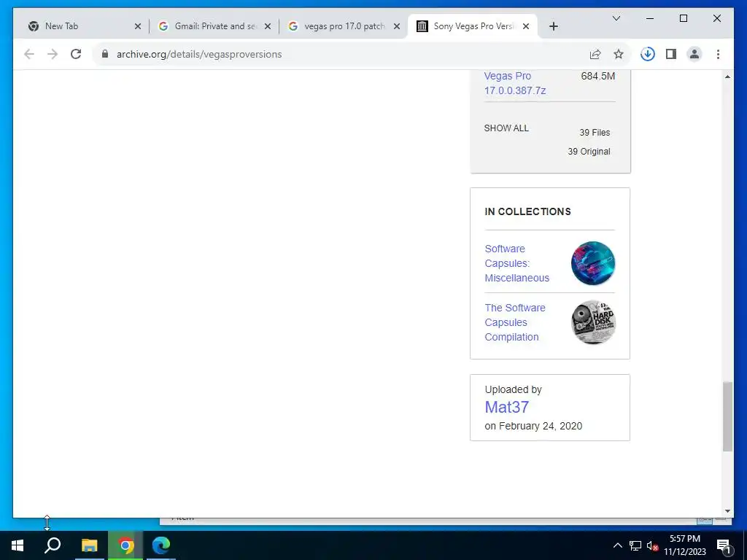
Task: Close the Gmail tab
Action: click(268, 27)
